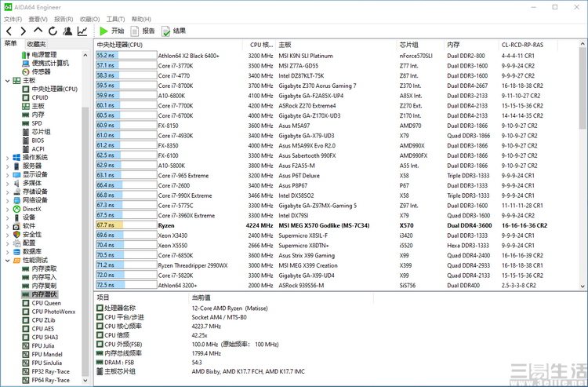Screen dimensions: 588x387
Task: Click results list scrollbar down arrow
Action: click(583, 286)
